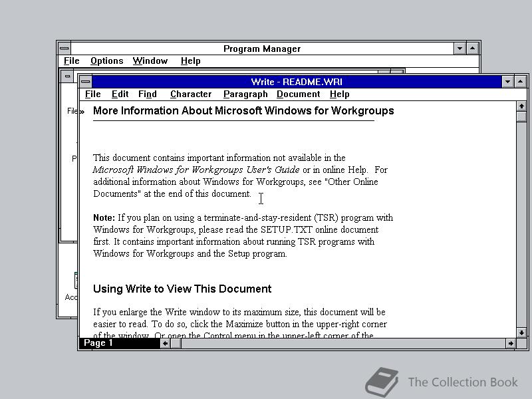The height and width of the screenshot is (399, 532).
Task: Open the Help menu in Write
Action: (x=339, y=94)
